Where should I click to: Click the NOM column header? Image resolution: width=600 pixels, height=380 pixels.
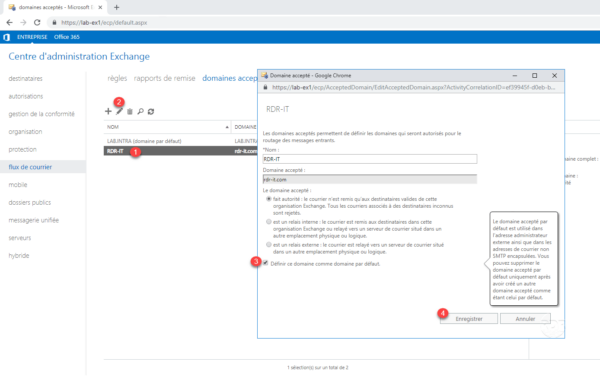[x=113, y=127]
